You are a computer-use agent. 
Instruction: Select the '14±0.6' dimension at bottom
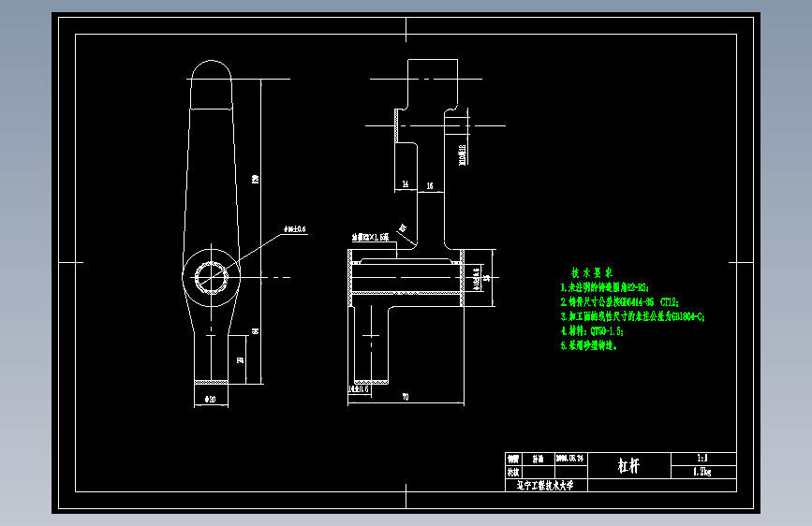[359, 388]
